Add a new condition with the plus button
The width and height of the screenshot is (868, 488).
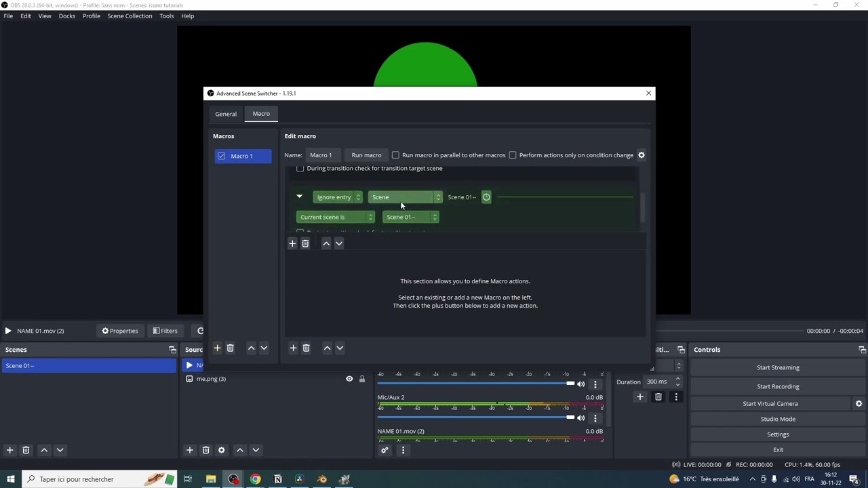pos(292,243)
